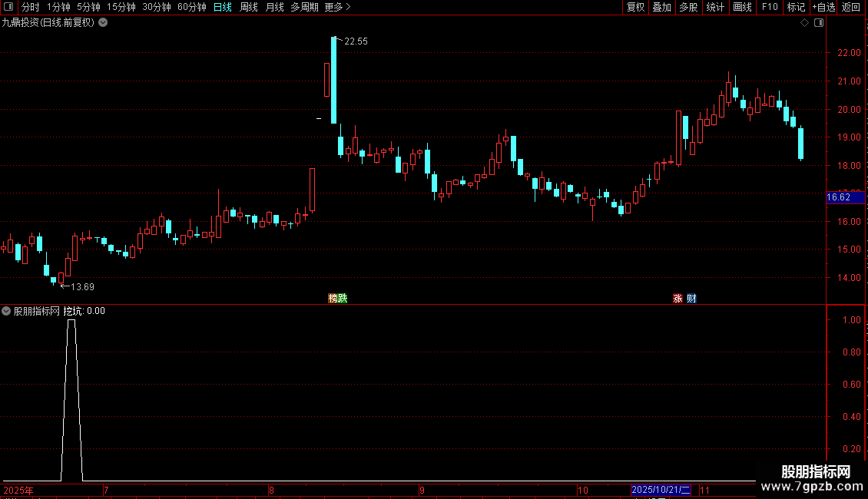The image size is (868, 499).
Task: Toggle the left sidebar panel icon
Action: click(x=8, y=7)
